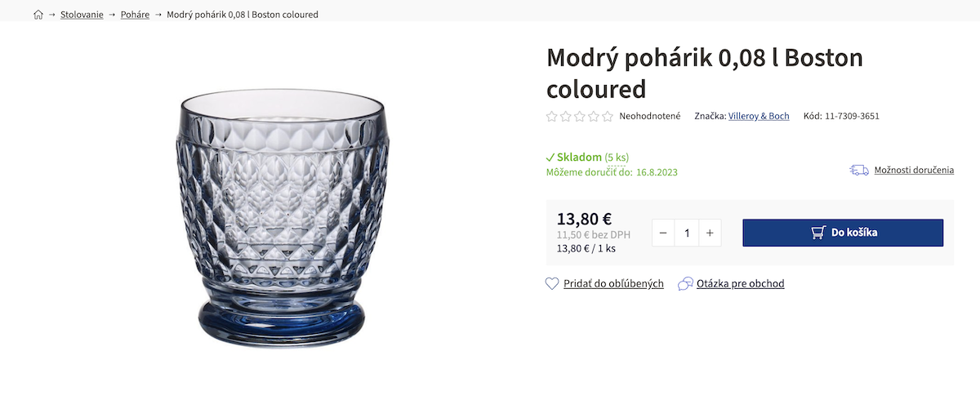The height and width of the screenshot is (413, 980).
Task: Open the Villeroy & Boch brand link
Action: point(759,116)
